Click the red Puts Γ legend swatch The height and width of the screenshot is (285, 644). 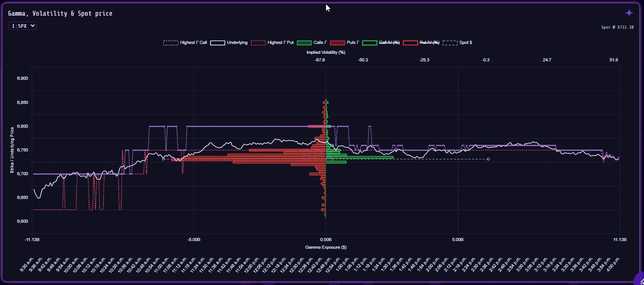coord(337,43)
